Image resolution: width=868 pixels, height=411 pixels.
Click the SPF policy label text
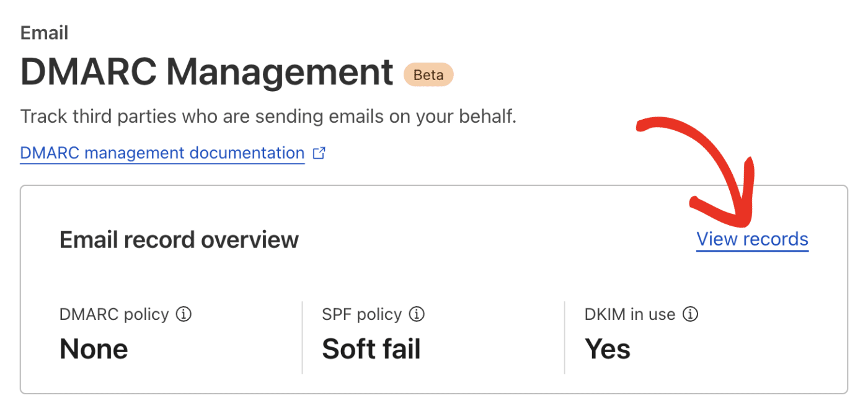point(362,314)
